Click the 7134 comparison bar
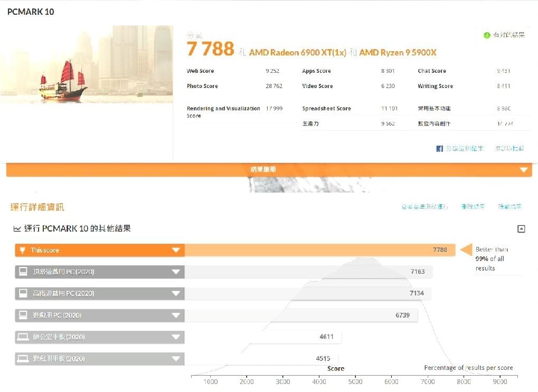This screenshot has width=538, height=392. (x=308, y=293)
